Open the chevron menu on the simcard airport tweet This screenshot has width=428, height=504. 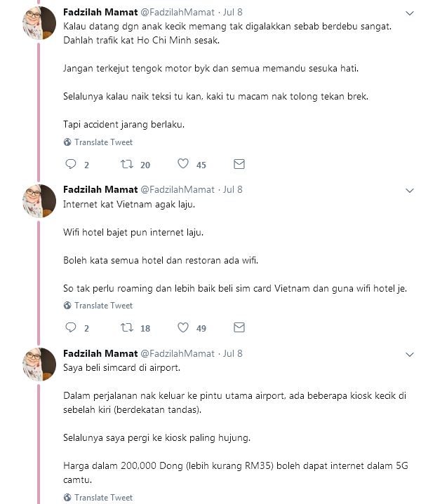click(x=409, y=355)
